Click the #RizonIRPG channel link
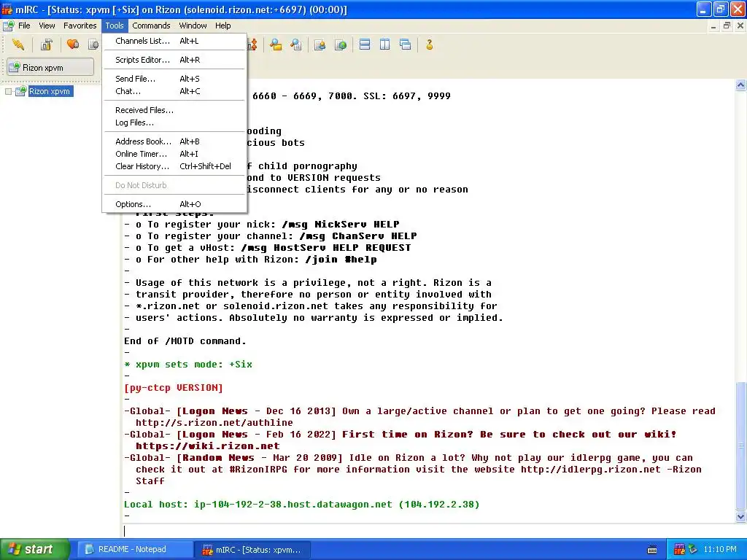This screenshot has width=747, height=560. point(258,470)
